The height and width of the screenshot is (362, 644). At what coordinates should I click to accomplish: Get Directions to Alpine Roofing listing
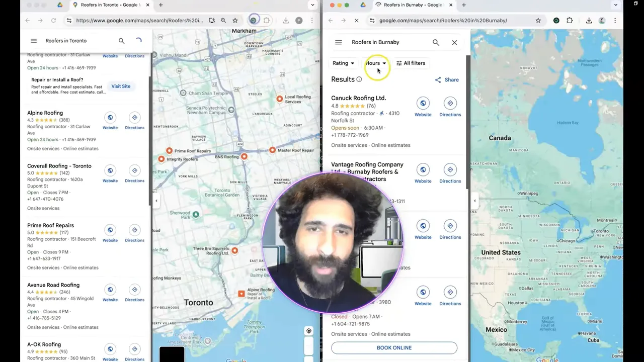[134, 118]
